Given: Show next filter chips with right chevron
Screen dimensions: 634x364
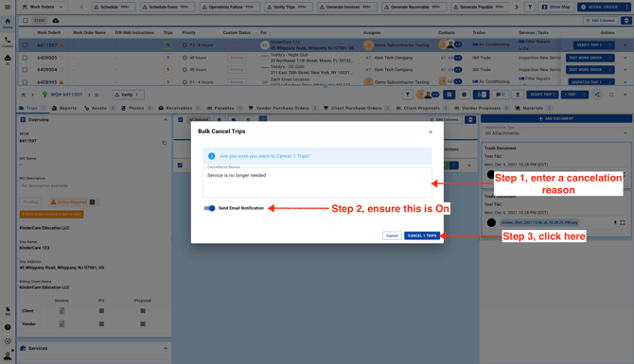Looking at the screenshot, I should (517, 7).
